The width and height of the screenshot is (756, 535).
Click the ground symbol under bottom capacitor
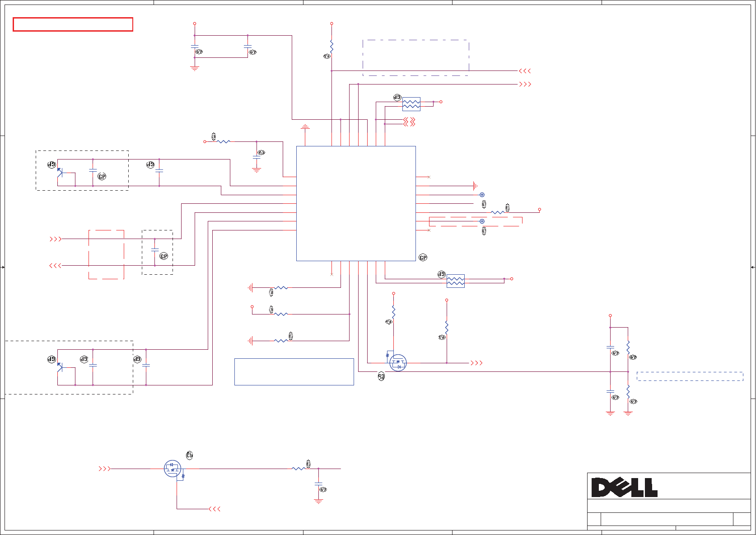(x=318, y=502)
